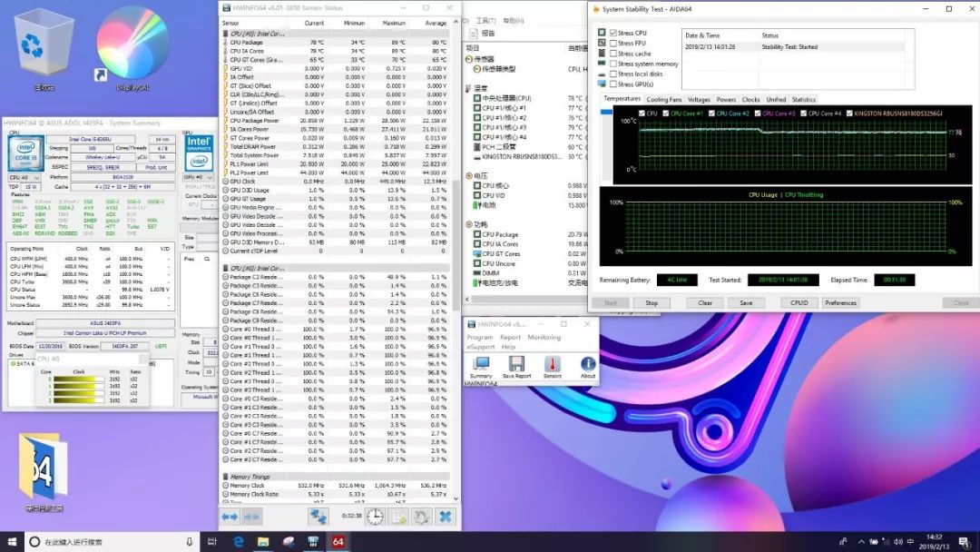The width and height of the screenshot is (980, 552).
Task: Open the GPU #0 selector dropdown
Action: 197,178
